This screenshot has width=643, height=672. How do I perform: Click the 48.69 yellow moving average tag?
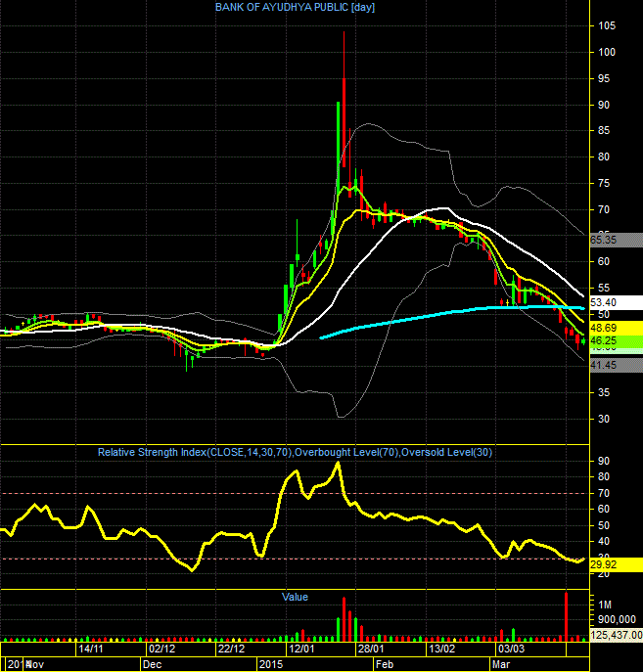(616, 328)
